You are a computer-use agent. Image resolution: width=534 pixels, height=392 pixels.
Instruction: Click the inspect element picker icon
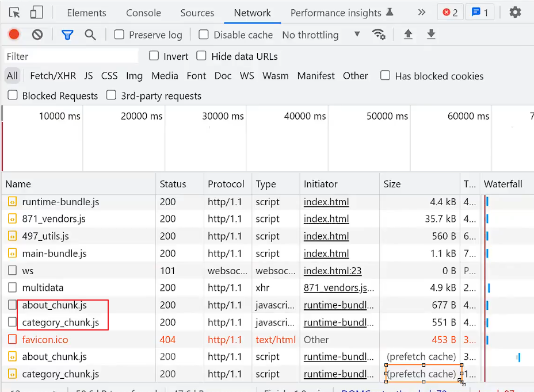[x=14, y=13]
